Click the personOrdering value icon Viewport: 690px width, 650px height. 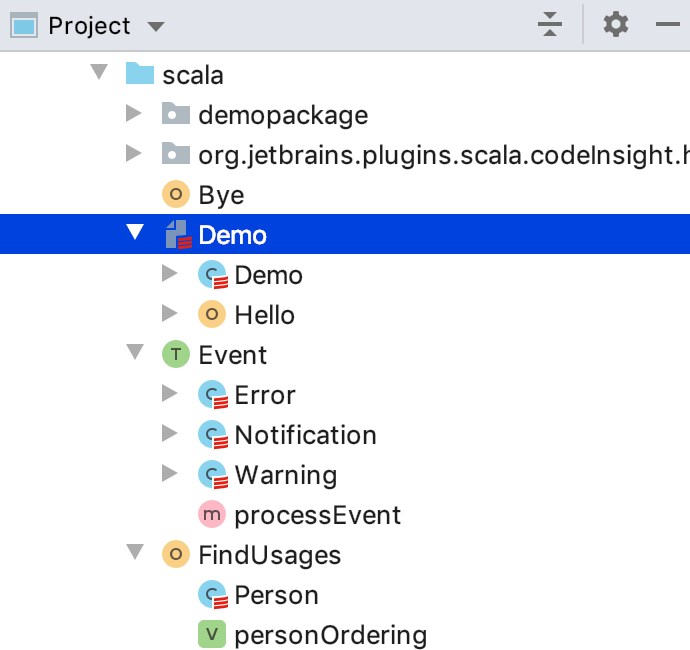pyautogui.click(x=212, y=635)
